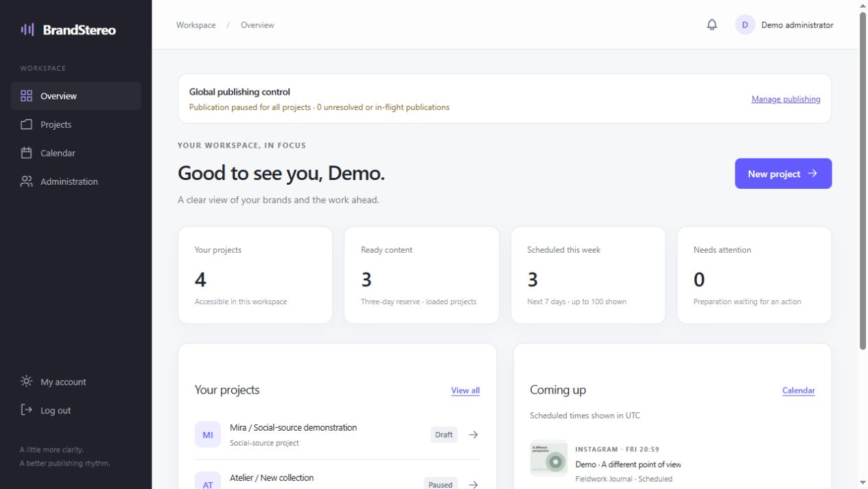Open Projects in sidebar

[x=76, y=124]
